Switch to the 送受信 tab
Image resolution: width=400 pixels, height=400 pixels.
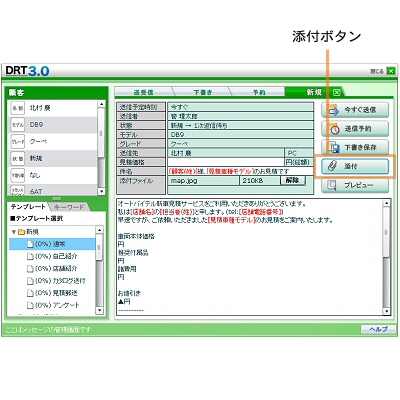[143, 92]
